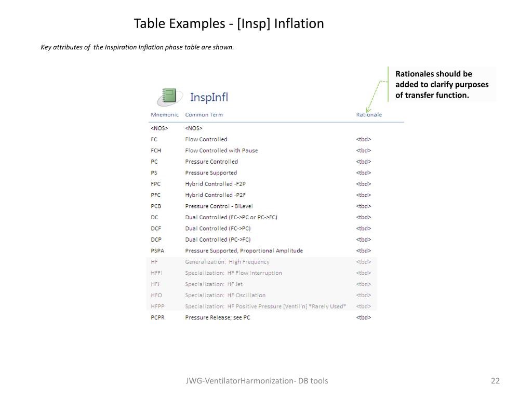
Task: Click the Common Term column header
Action: [204, 115]
